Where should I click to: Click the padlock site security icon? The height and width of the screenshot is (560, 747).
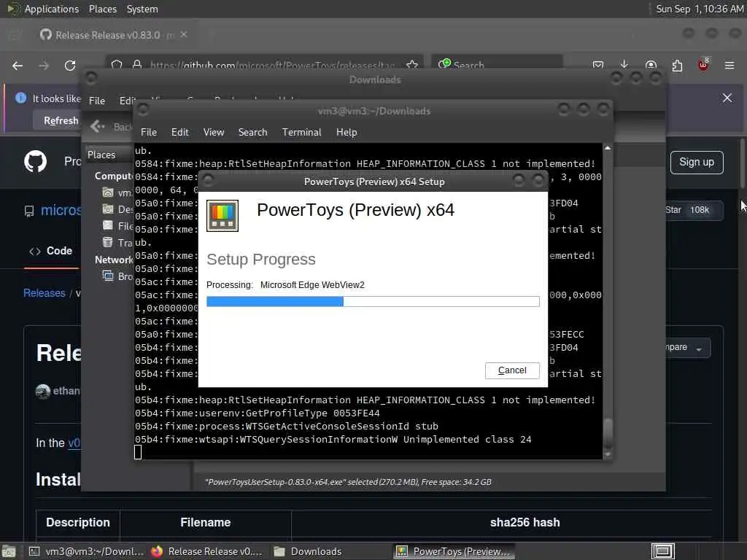[137, 65]
